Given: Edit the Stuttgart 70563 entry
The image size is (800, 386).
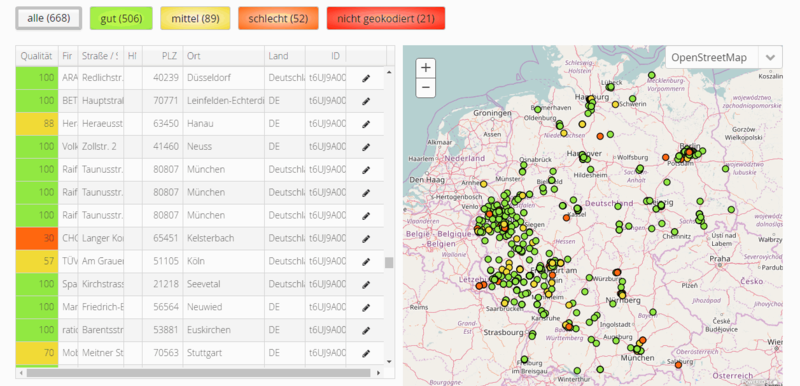Looking at the screenshot, I should click(x=366, y=353).
